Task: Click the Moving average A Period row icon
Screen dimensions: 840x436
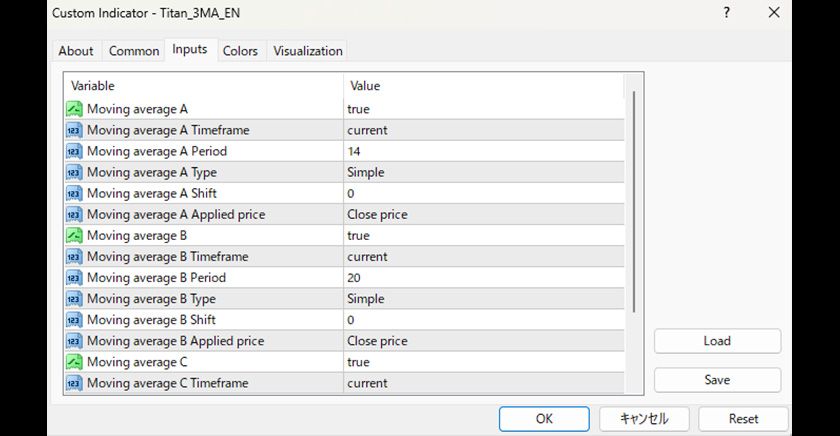Action: (x=75, y=151)
